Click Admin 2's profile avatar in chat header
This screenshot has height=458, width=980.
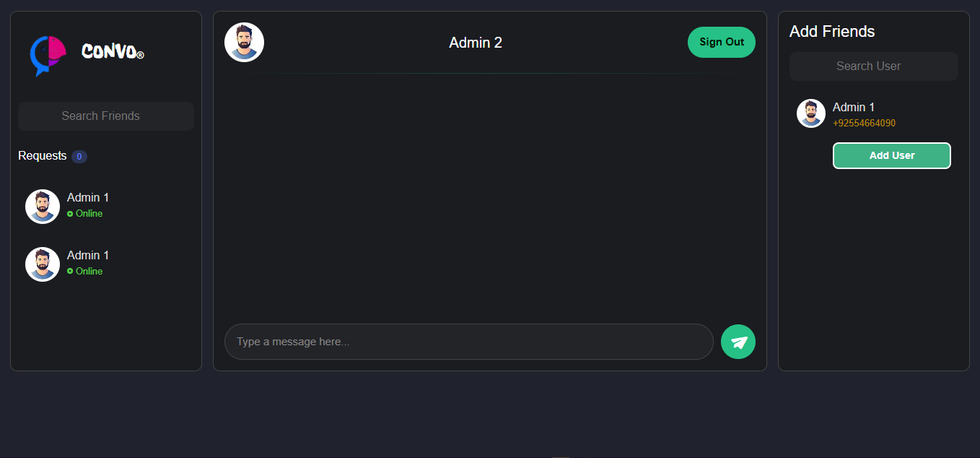pyautogui.click(x=244, y=42)
